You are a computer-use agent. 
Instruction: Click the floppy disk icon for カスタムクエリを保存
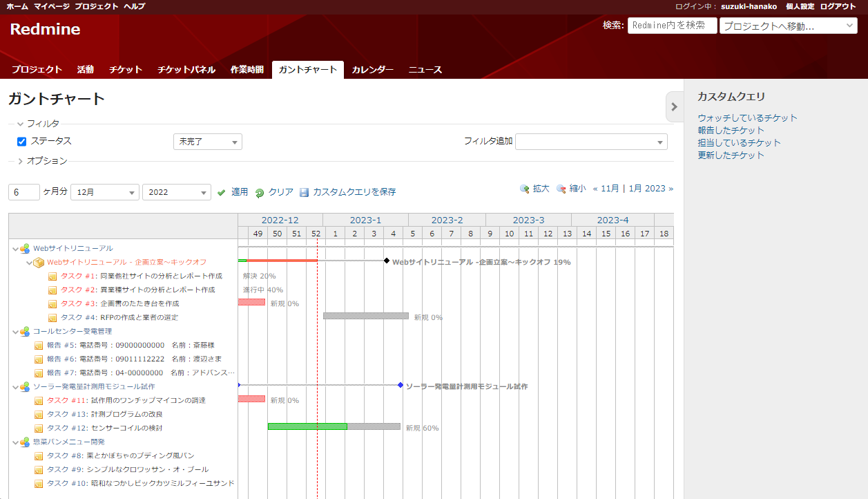(x=304, y=193)
